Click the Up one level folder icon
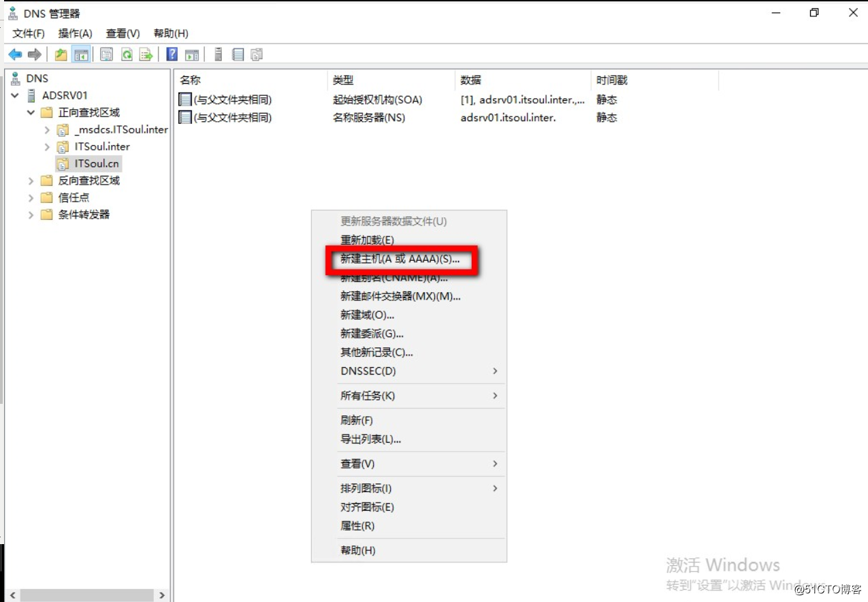 click(61, 54)
